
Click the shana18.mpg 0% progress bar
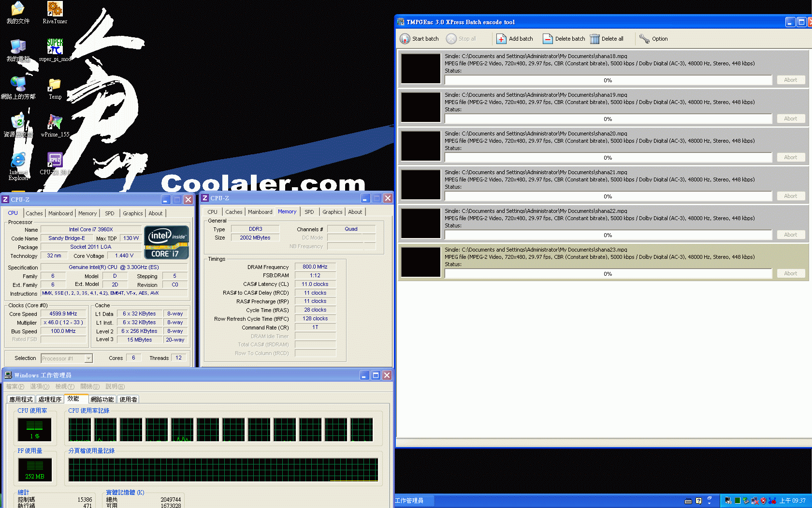point(608,80)
